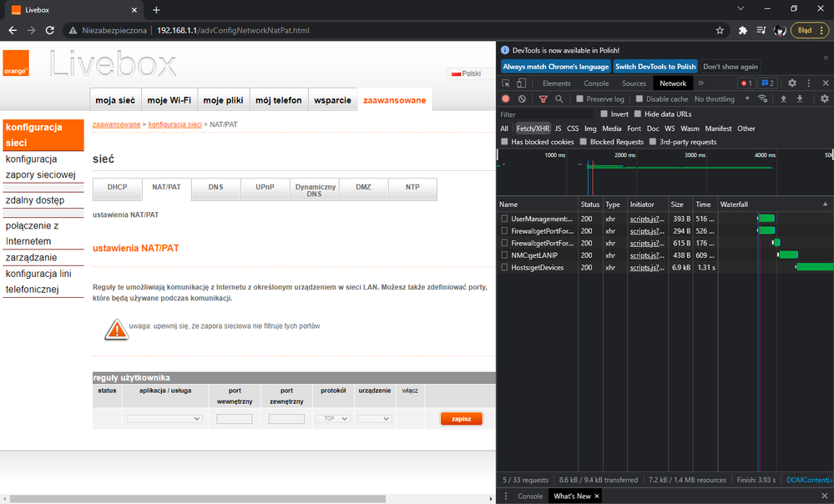Image resolution: width=834 pixels, height=504 pixels.
Task: Open network search with magnifier icon
Action: pos(559,99)
